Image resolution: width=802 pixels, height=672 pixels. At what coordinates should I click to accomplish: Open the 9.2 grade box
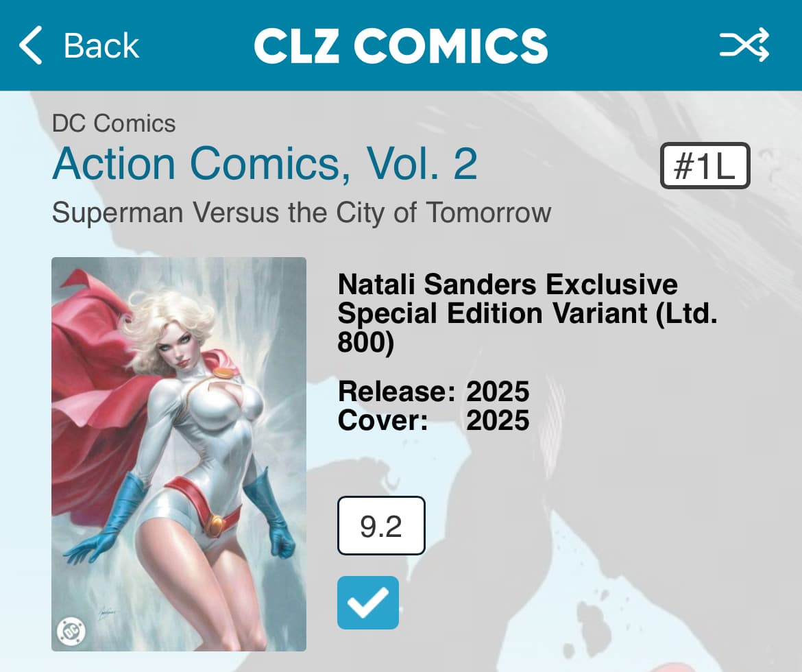point(381,526)
